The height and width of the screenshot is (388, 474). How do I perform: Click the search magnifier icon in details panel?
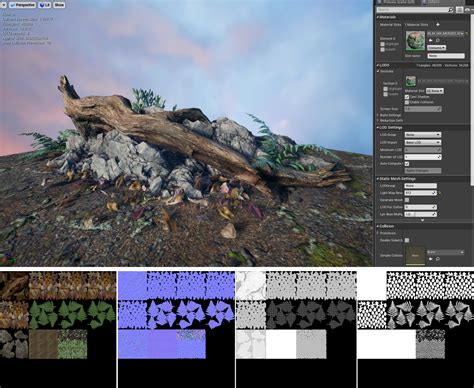click(x=451, y=10)
